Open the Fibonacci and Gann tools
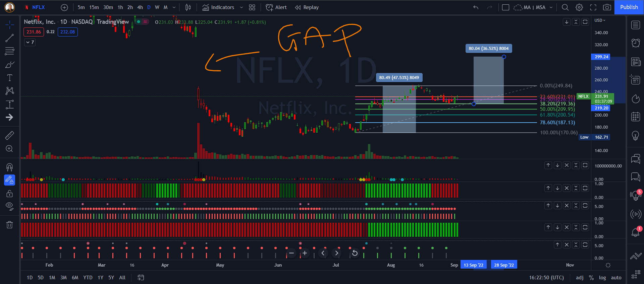This screenshot has width=644, height=284. coord(9,51)
